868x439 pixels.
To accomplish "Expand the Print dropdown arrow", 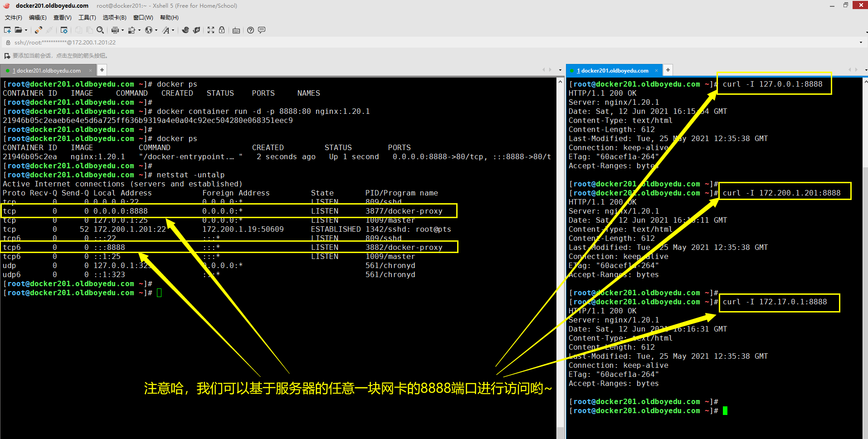I will pyautogui.click(x=122, y=30).
